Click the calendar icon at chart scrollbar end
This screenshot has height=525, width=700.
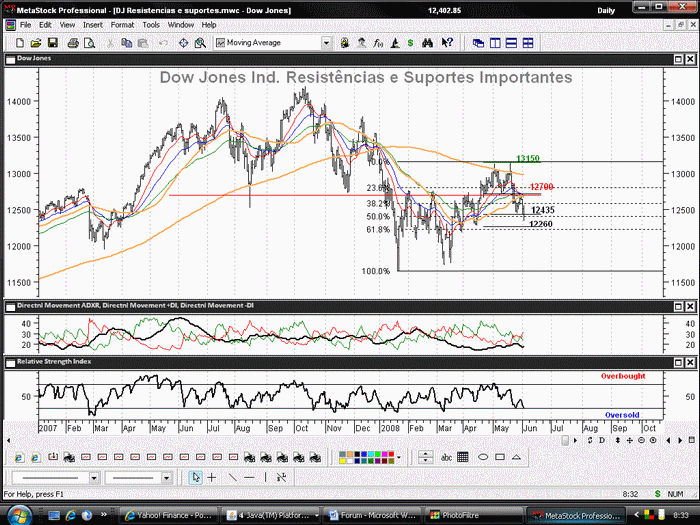pos(692,441)
